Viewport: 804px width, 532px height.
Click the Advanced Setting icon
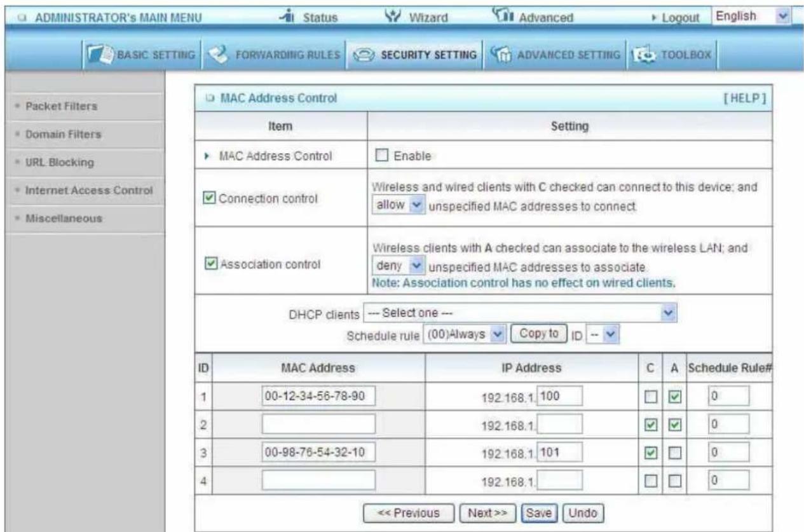click(x=500, y=53)
